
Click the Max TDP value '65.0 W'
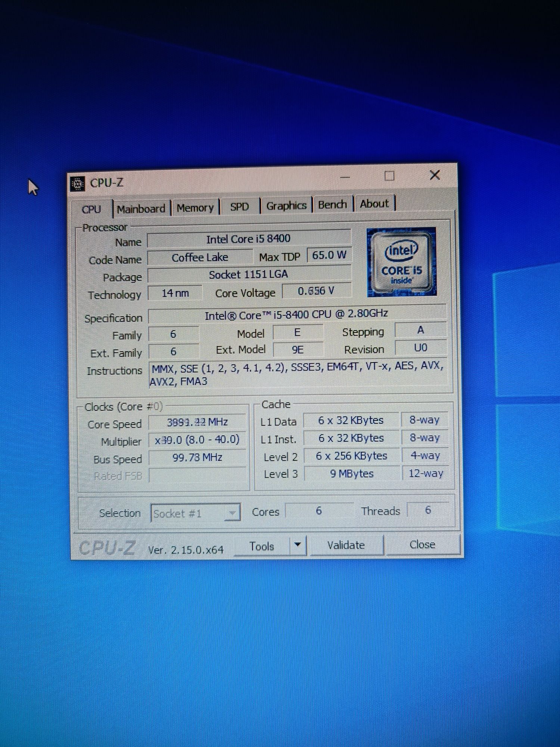(x=329, y=255)
